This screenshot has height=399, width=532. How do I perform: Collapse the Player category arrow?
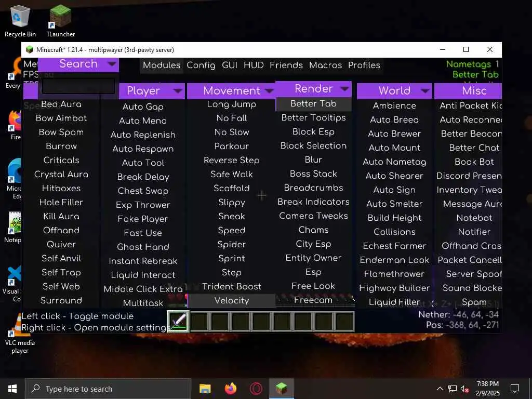pos(178,91)
